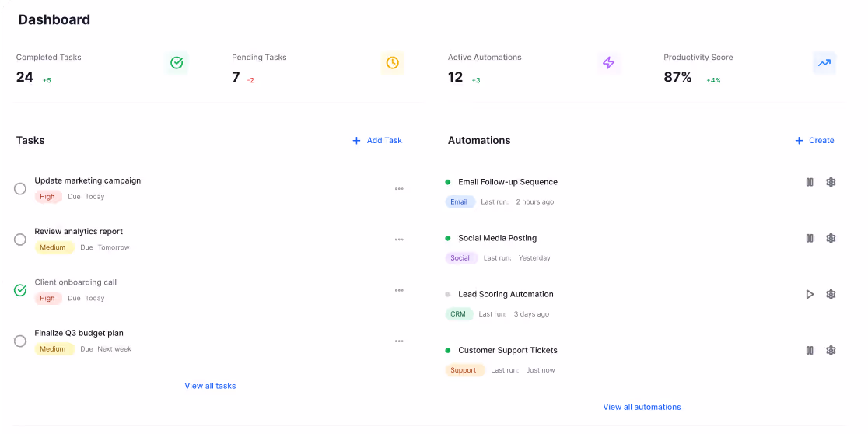Click the 'Tomorrow' due date text
Image resolution: width=868 pixels, height=434 pixels.
(x=114, y=247)
